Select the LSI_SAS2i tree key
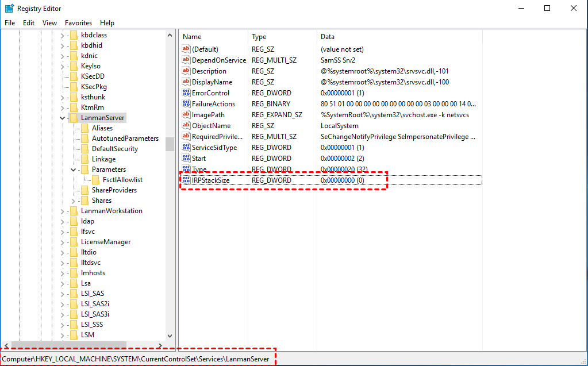This screenshot has width=588, height=366. point(95,304)
